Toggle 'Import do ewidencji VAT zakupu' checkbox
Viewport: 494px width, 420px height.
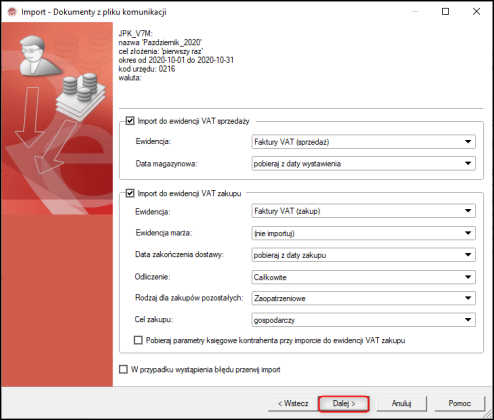tap(130, 193)
